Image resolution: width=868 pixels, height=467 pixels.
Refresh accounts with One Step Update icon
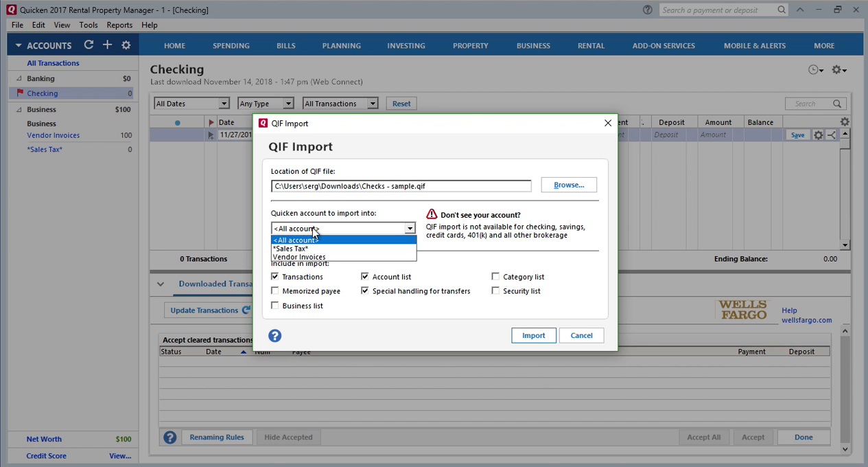[x=89, y=45]
